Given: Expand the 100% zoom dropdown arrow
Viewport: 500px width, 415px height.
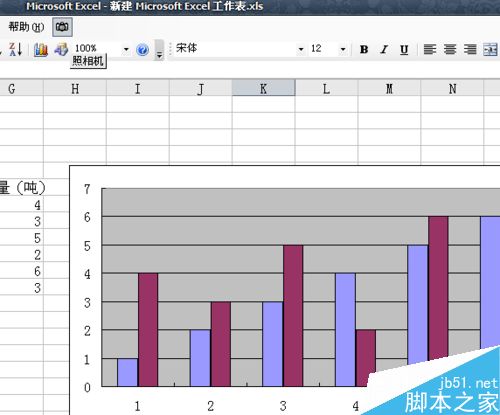Looking at the screenshot, I should pos(126,50).
